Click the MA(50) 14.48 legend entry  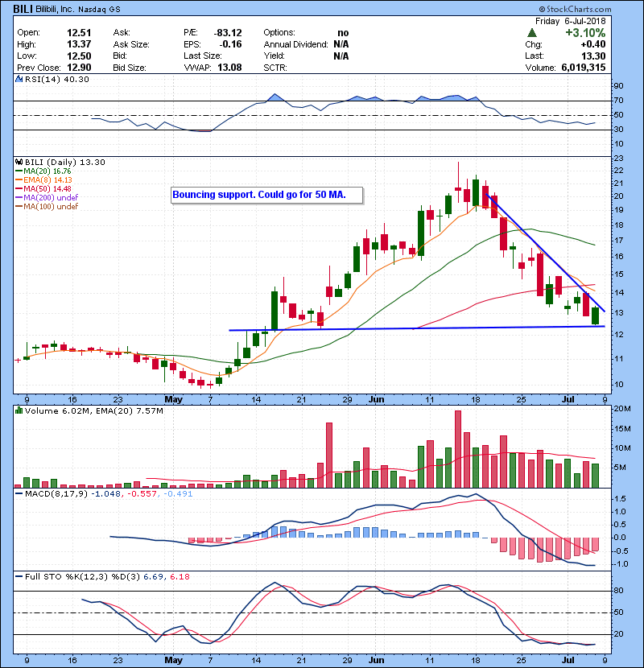(x=43, y=188)
